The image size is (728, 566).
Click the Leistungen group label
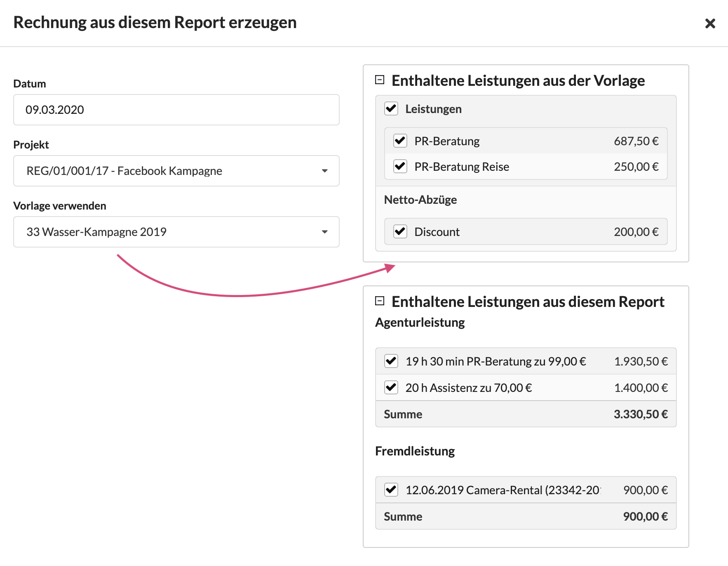tap(433, 109)
